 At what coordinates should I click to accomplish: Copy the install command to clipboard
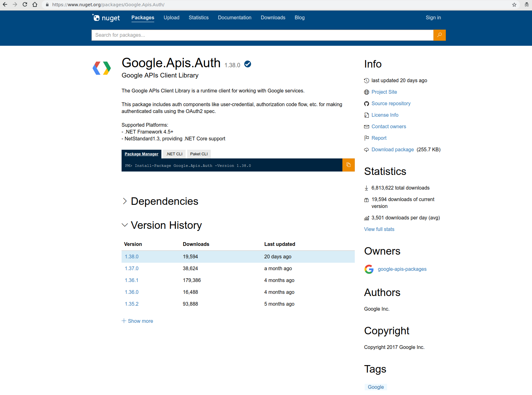(348, 165)
